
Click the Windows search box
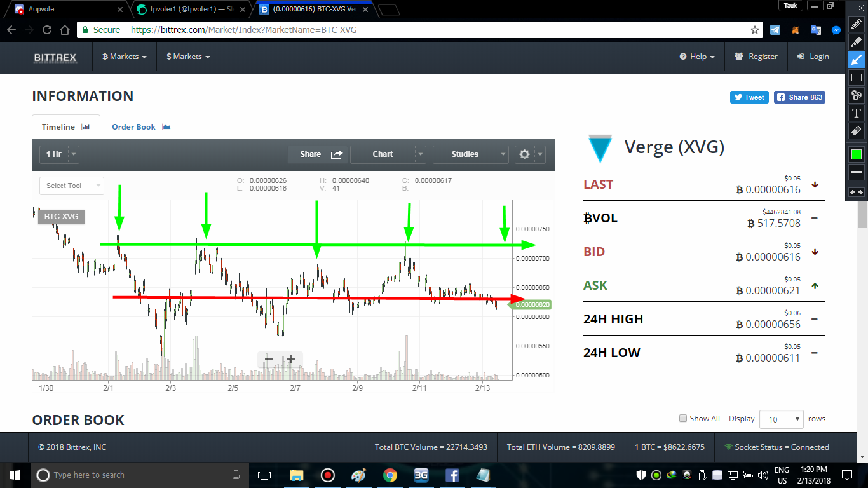(x=139, y=475)
